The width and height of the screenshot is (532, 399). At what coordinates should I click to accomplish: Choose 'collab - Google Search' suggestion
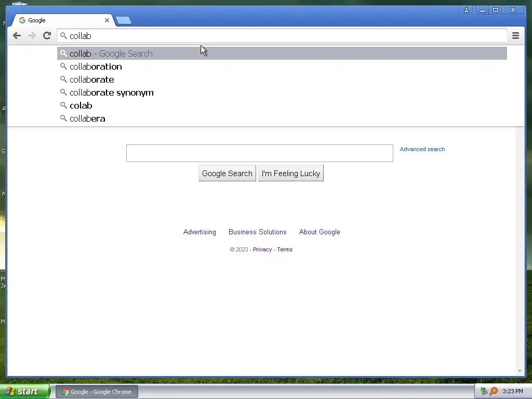(x=282, y=54)
